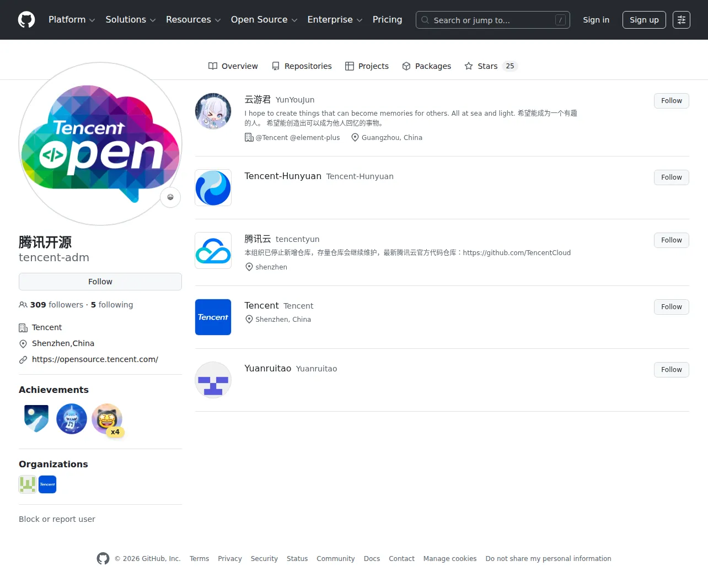View the Starstruck x4 achievement badge
Screen dimensions: 708x588
pos(108,420)
